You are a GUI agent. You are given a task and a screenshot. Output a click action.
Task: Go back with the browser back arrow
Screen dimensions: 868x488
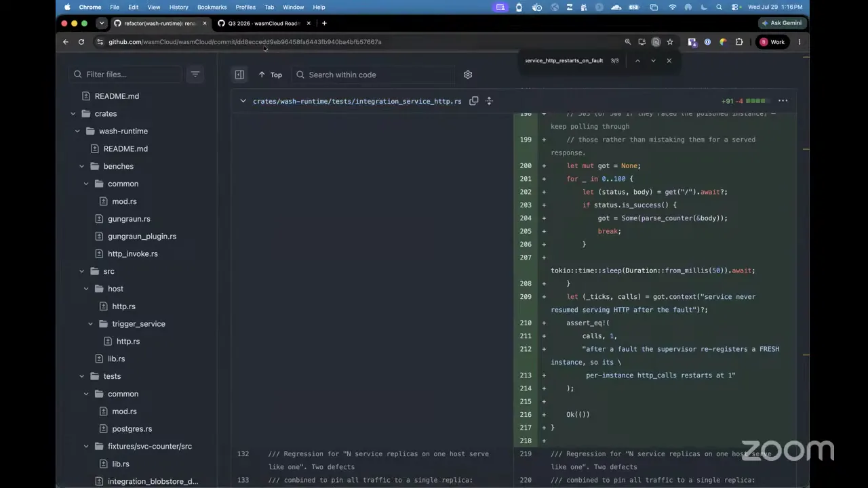pos(66,42)
